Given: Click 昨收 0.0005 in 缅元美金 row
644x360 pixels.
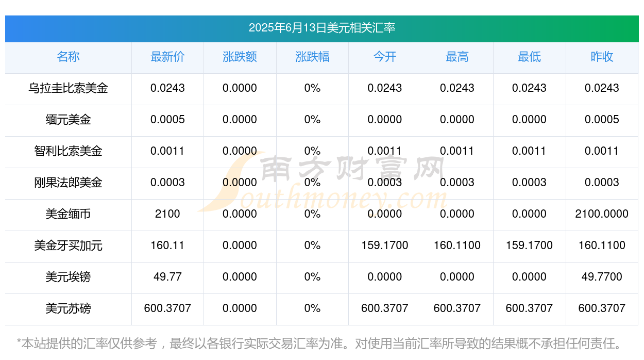Looking at the screenshot, I should 602,120.
